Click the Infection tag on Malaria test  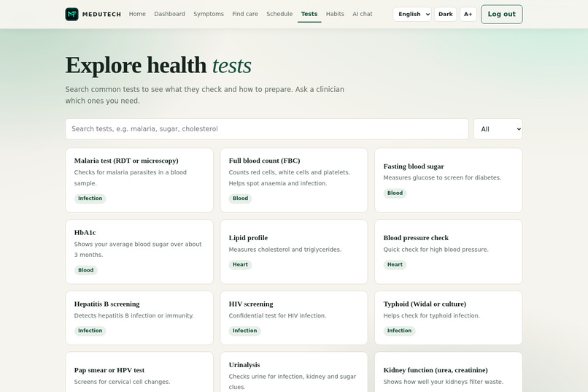pos(90,199)
